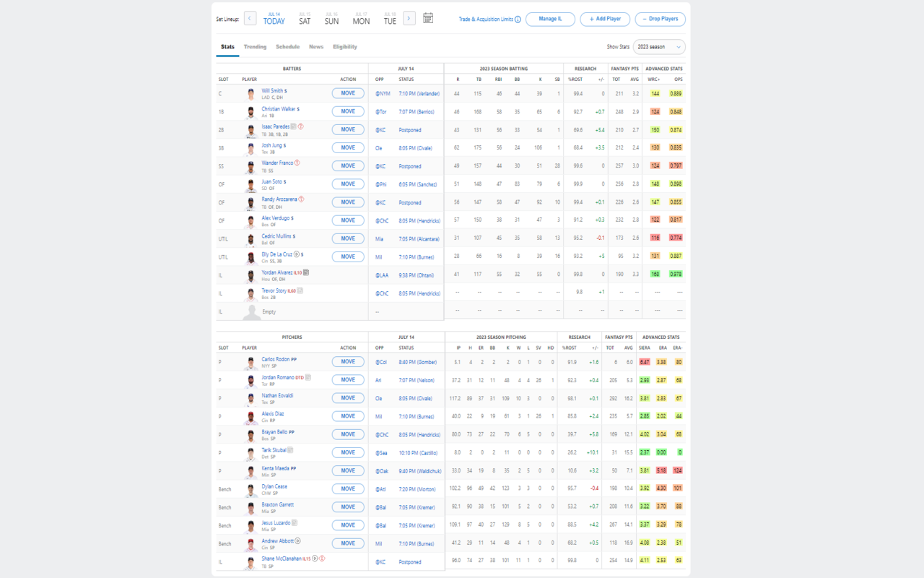Screen dimensions: 924x578
Task: Click the Drop Players button
Action: [661, 20]
